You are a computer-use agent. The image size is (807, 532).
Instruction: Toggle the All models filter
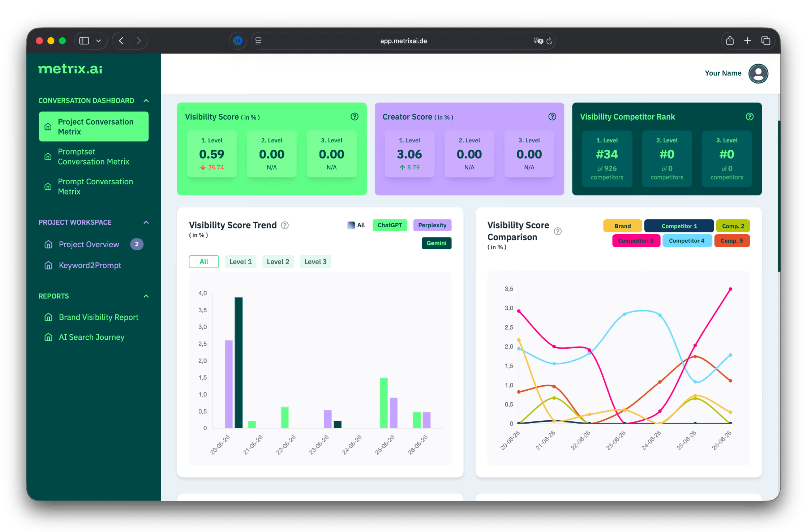(356, 225)
